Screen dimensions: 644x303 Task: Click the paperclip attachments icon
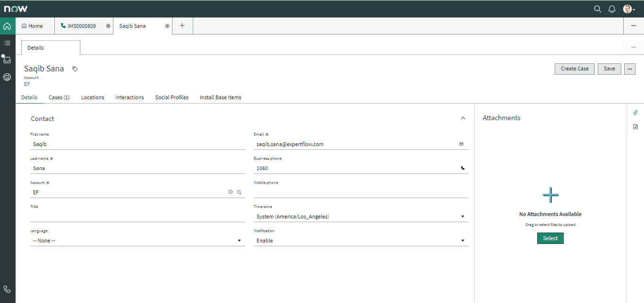(x=635, y=113)
